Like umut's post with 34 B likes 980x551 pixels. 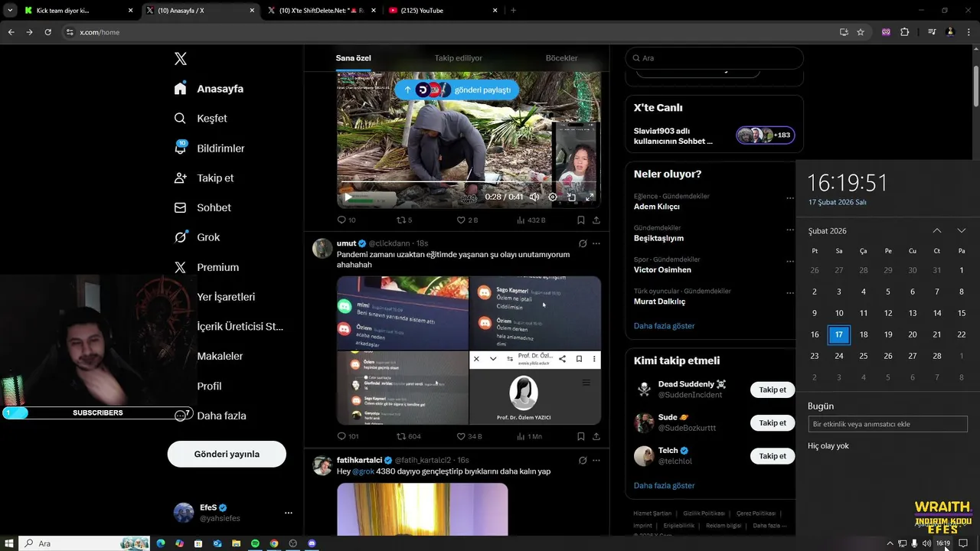pyautogui.click(x=469, y=436)
